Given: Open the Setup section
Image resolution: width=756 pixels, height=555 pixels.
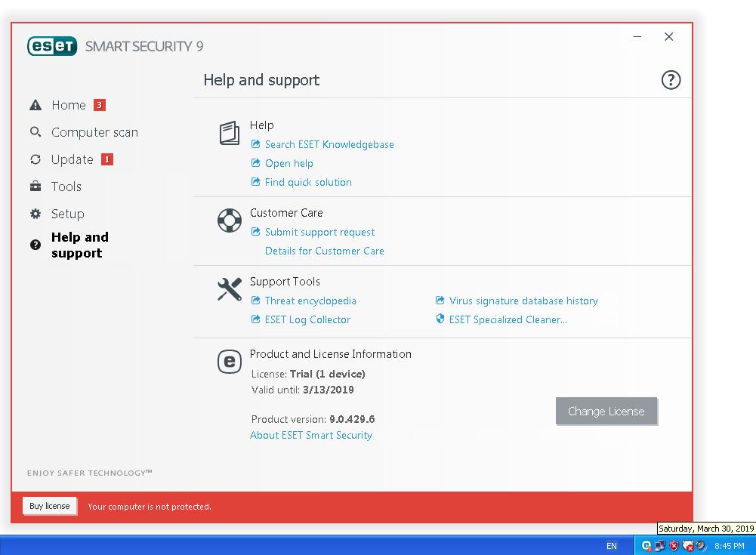Looking at the screenshot, I should tap(67, 214).
